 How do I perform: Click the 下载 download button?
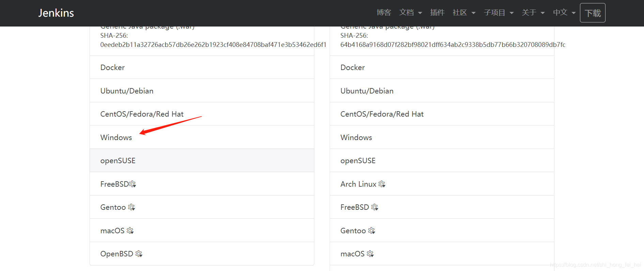593,13
